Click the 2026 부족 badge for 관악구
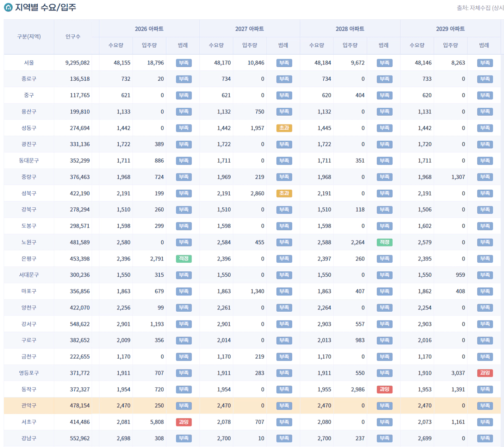Viewport: 504px width, 447px height. tap(183, 405)
